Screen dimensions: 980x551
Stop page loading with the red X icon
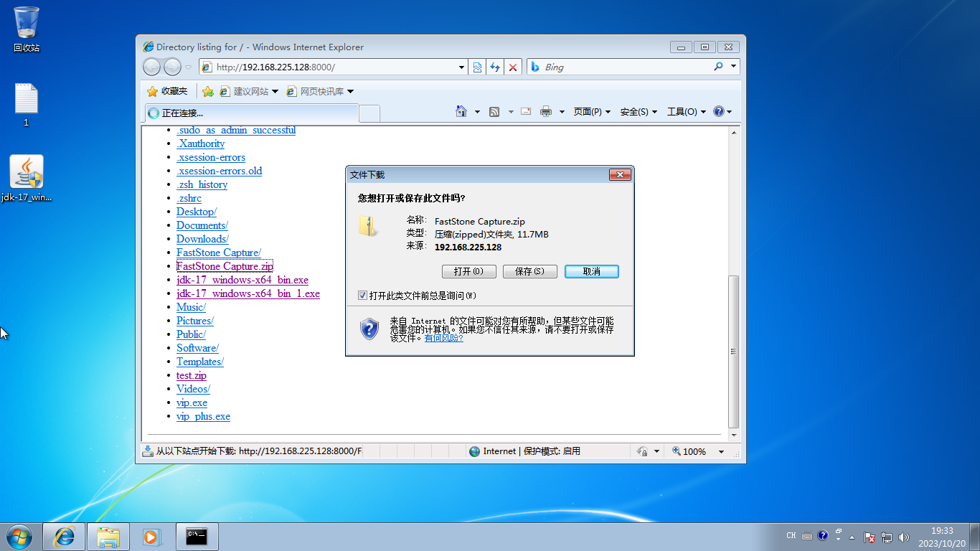click(512, 67)
